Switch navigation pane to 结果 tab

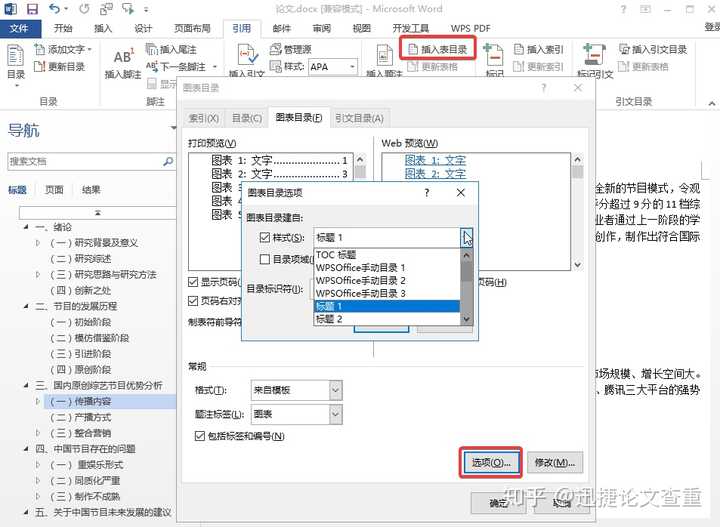coord(91,190)
